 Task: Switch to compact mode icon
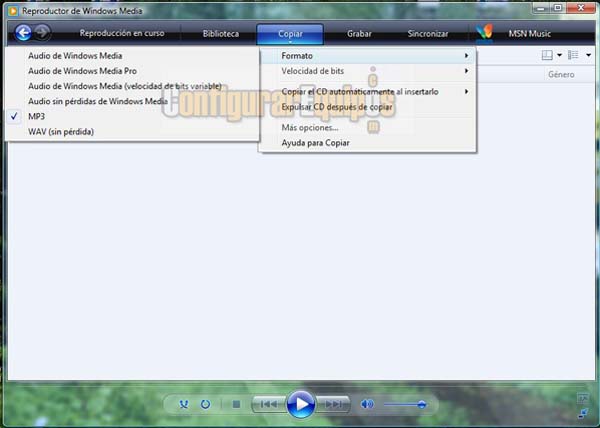(x=583, y=413)
